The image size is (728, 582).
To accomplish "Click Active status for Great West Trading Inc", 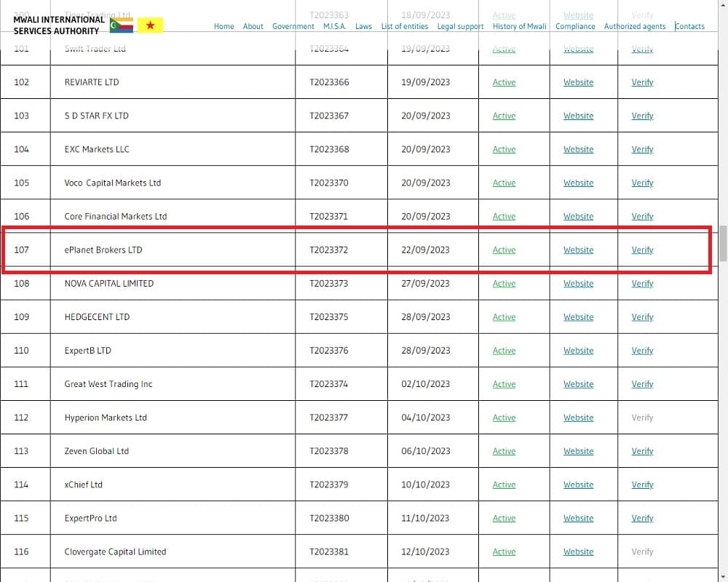I will coord(504,384).
